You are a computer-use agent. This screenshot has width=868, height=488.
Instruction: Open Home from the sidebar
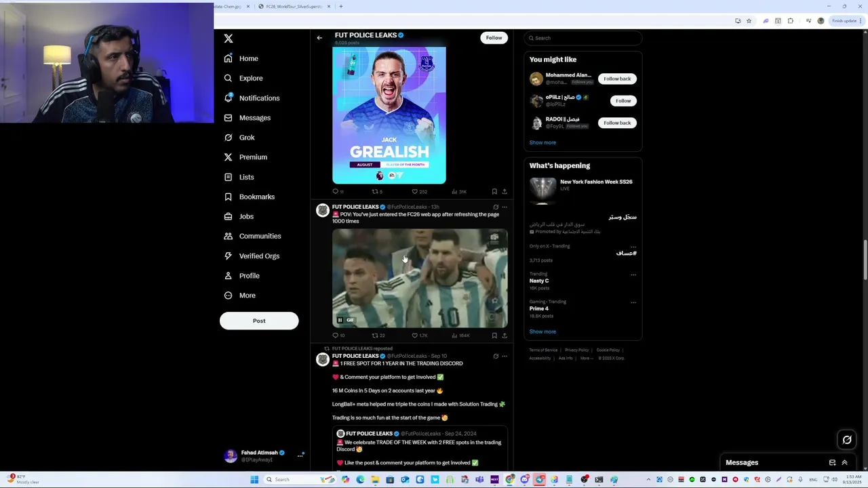pyautogui.click(x=242, y=58)
